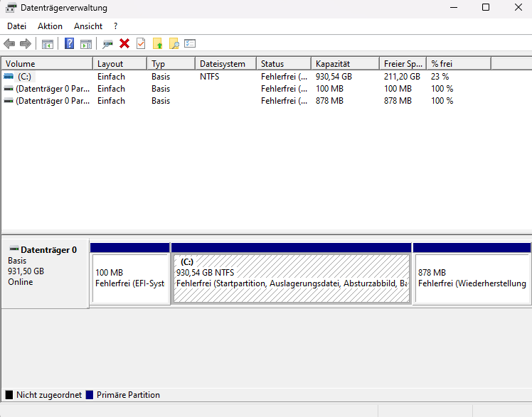Click the blue Primäre Partition legend swatch
532x417 pixels.
90,395
